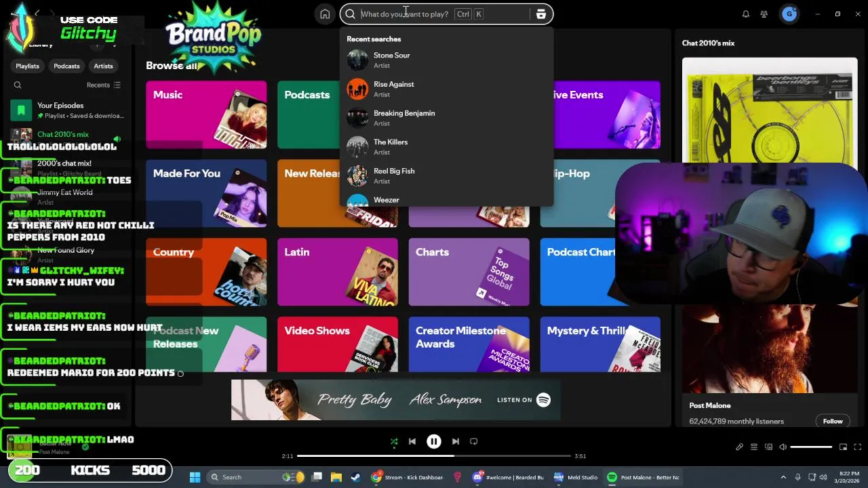The width and height of the screenshot is (868, 488).
Task: Open Friend Activity icon in top bar
Action: 764,14
